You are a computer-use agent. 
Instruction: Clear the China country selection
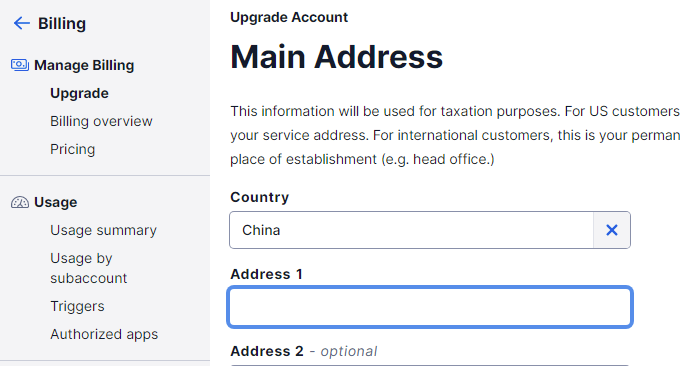611,230
